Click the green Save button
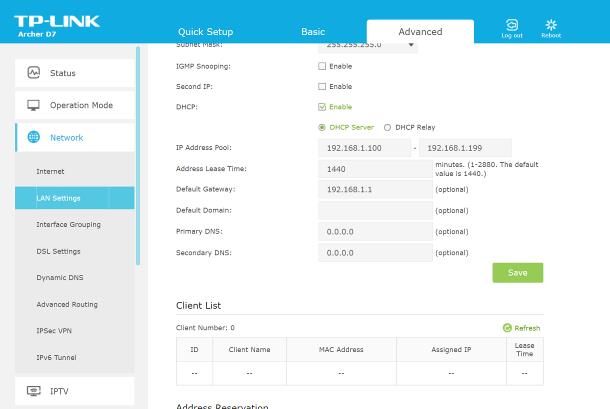 (x=518, y=273)
